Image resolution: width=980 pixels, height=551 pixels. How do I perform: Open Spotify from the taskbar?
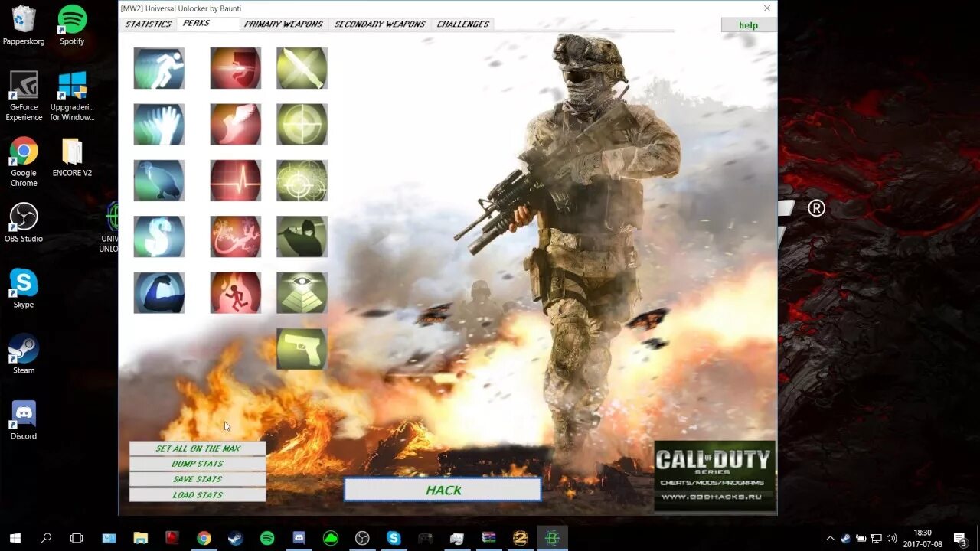[x=267, y=538]
